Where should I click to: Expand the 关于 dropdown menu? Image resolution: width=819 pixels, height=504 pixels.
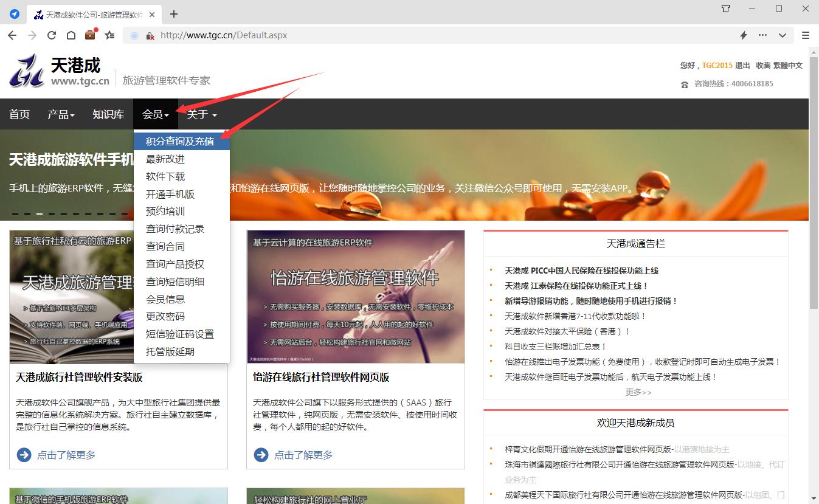coord(202,114)
